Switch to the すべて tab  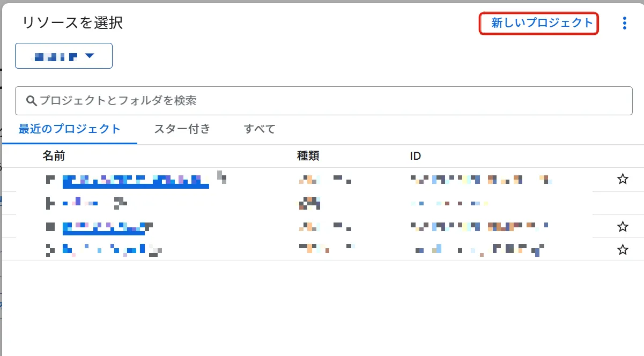point(259,129)
